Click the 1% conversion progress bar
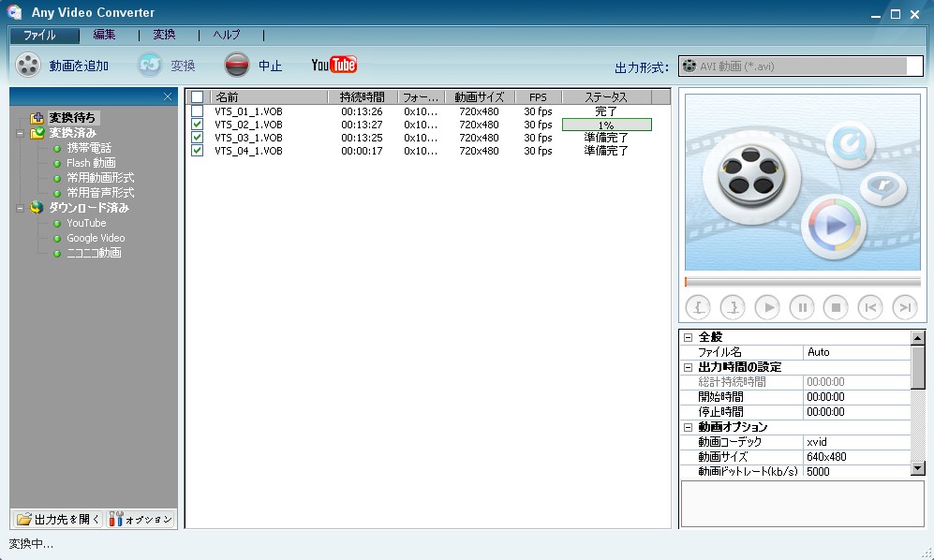934x560 pixels. click(606, 125)
